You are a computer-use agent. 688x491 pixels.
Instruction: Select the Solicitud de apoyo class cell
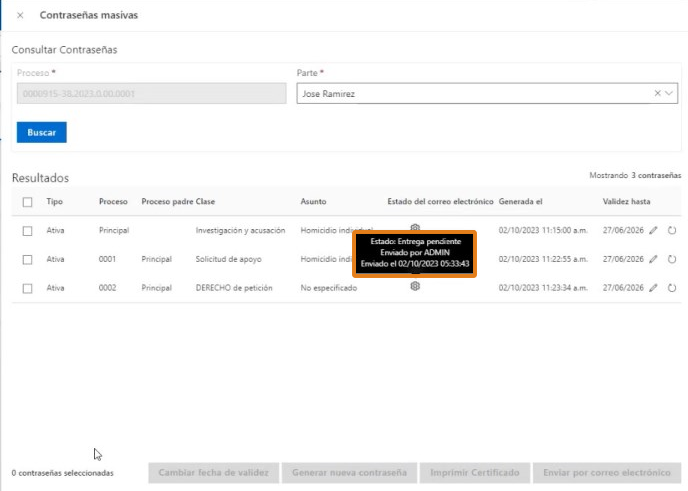(229, 259)
